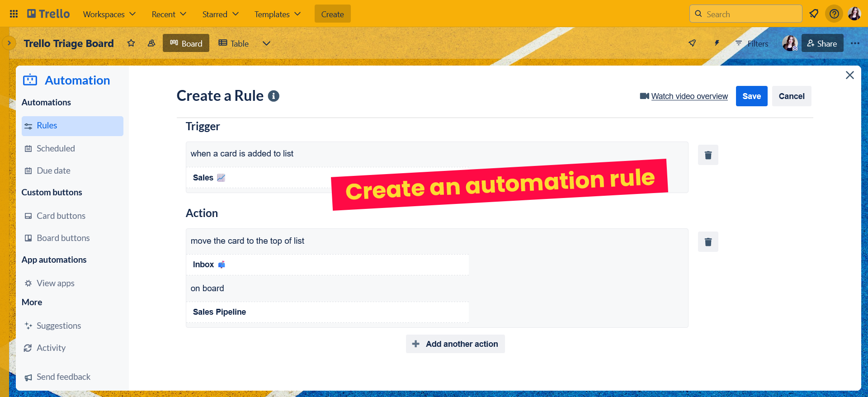
Task: Focus the top Search field
Action: 746,14
